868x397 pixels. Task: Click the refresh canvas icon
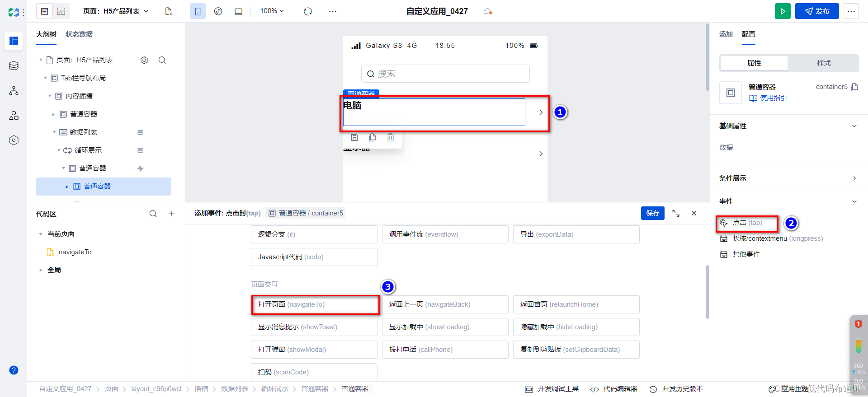click(x=308, y=11)
